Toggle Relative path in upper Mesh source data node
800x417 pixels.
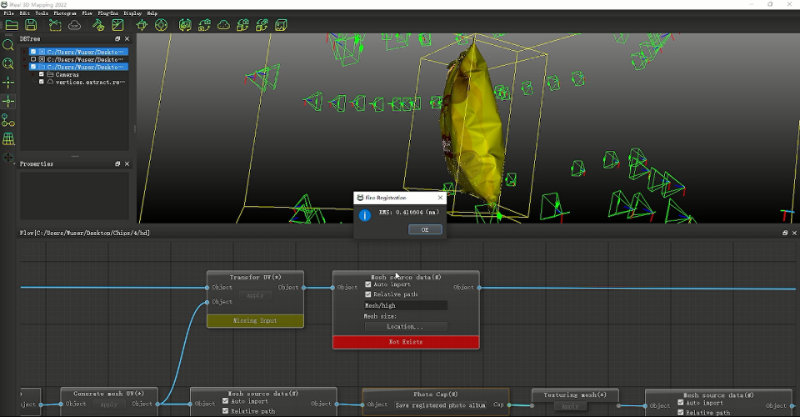[368, 295]
